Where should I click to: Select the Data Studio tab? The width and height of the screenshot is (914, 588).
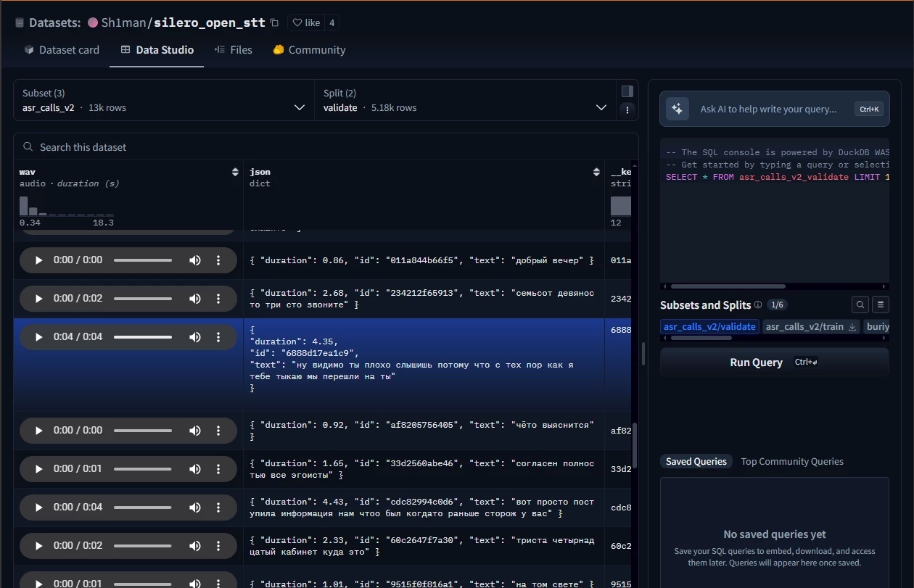coord(157,50)
